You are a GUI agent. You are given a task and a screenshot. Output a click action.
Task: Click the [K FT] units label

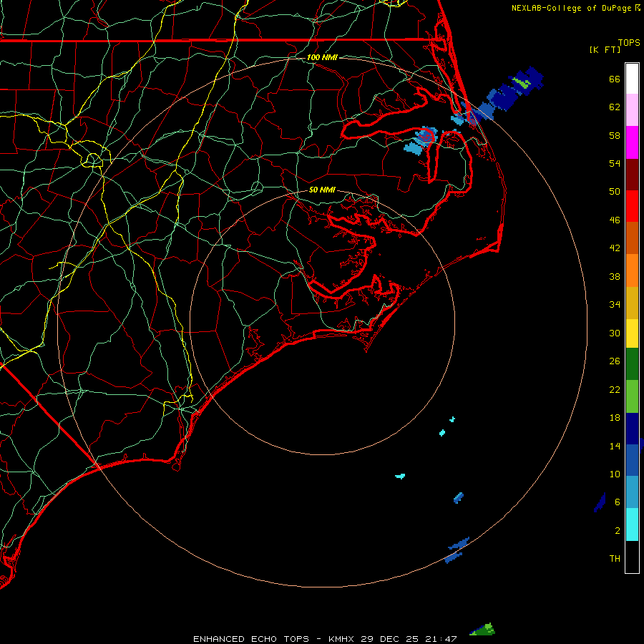pyautogui.click(x=605, y=49)
